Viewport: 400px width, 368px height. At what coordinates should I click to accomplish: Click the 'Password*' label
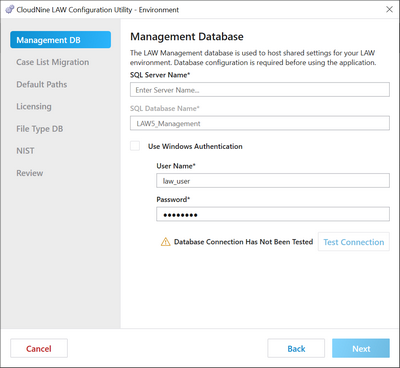pos(173,199)
